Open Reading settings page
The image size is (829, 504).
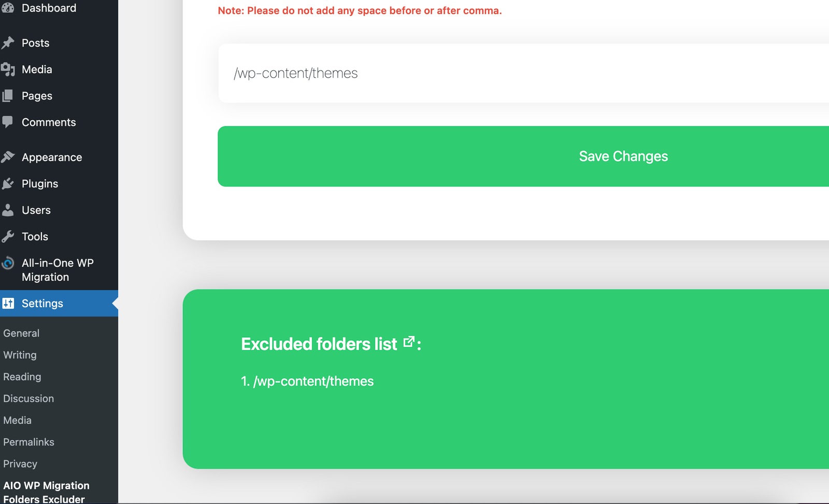(x=22, y=377)
